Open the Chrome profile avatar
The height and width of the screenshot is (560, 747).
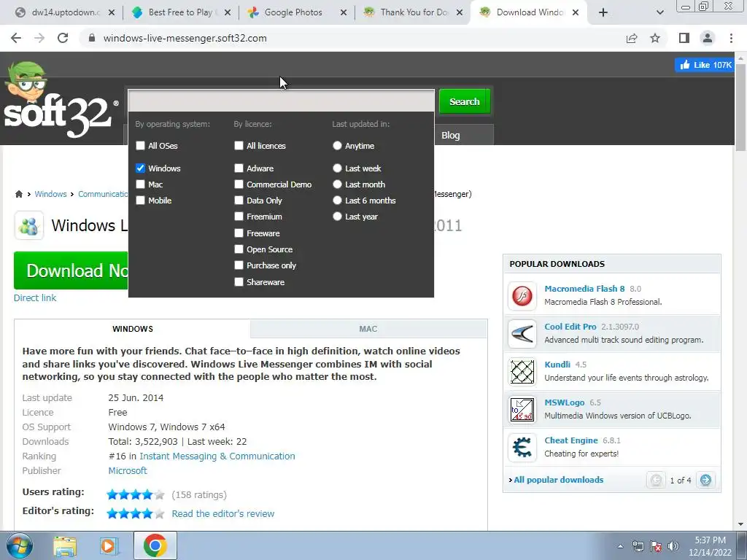[708, 38]
